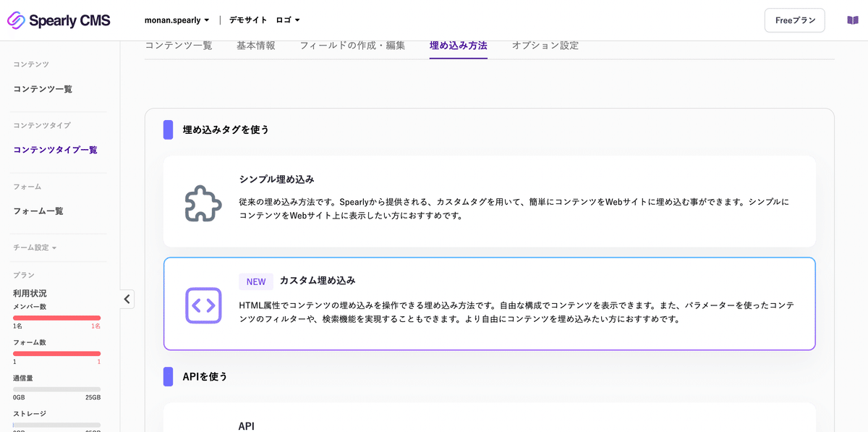This screenshot has width=868, height=432.
Task: Open the documentation book icon
Action: pos(853,20)
